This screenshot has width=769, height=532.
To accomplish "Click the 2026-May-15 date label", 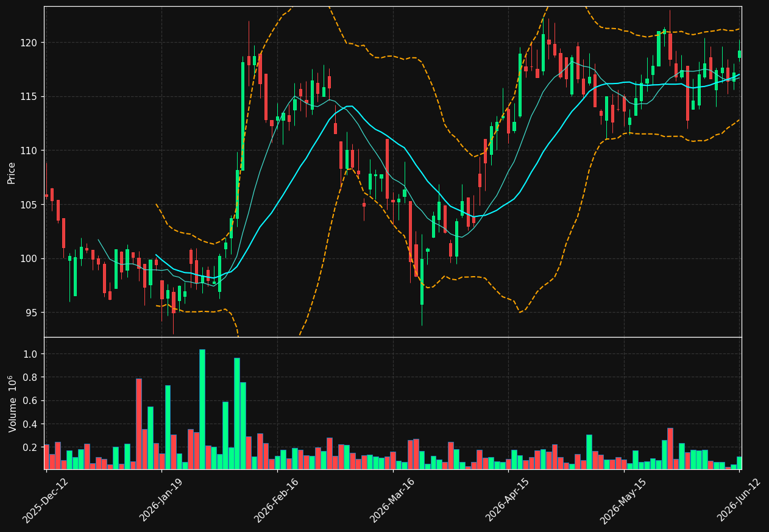I will (623, 500).
